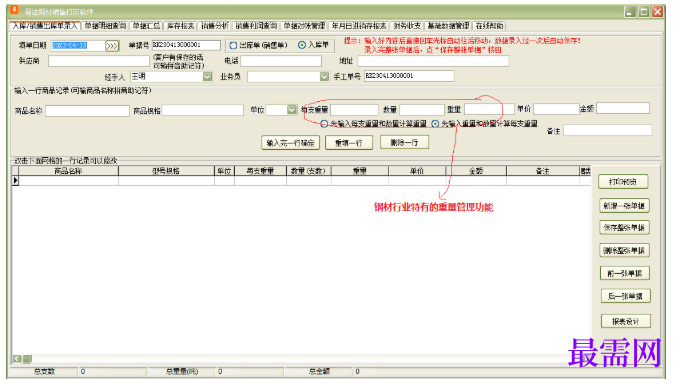Focus the 重量 input field
The width and height of the screenshot is (680, 384).
tap(489, 108)
